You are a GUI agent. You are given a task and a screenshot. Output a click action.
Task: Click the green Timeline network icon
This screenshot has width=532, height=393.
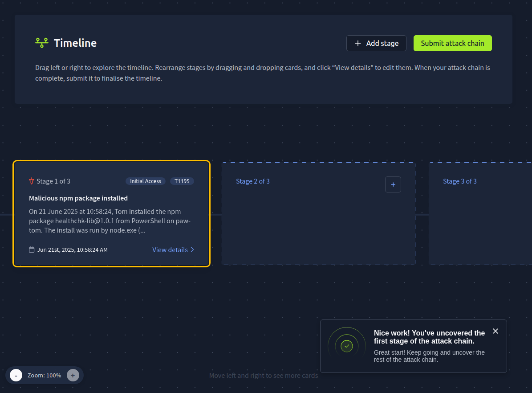click(42, 43)
